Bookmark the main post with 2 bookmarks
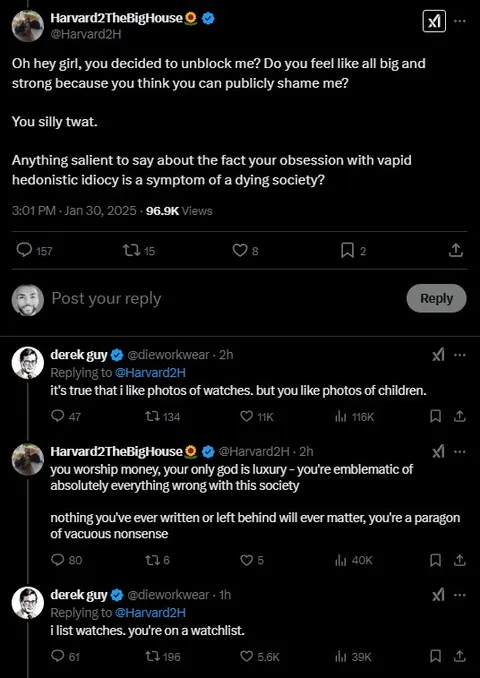Viewport: 480px width, 678px height. [x=353, y=250]
